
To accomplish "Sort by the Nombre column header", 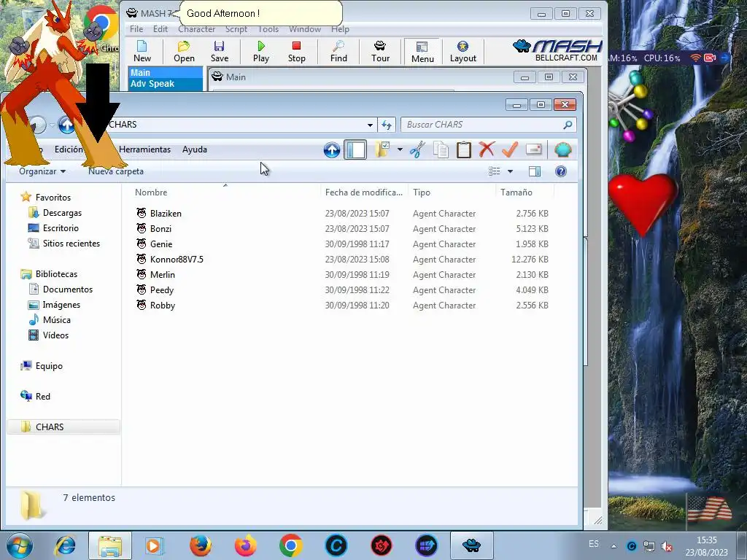I will pos(150,192).
